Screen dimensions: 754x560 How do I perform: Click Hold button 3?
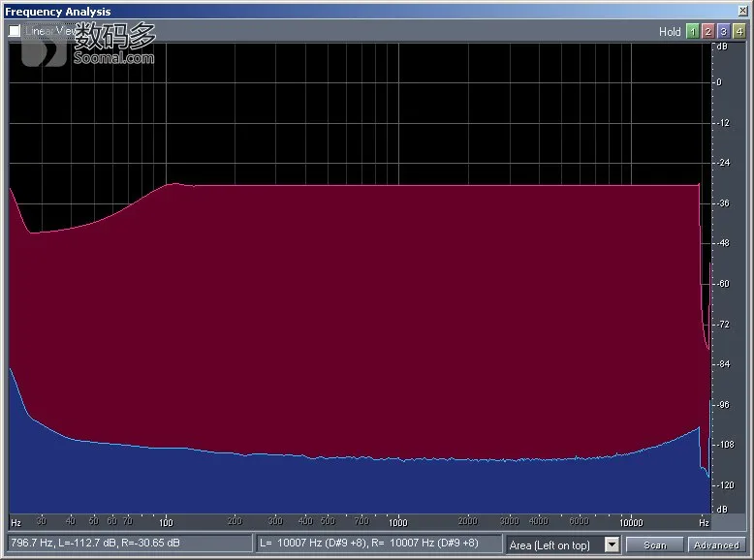click(x=723, y=32)
